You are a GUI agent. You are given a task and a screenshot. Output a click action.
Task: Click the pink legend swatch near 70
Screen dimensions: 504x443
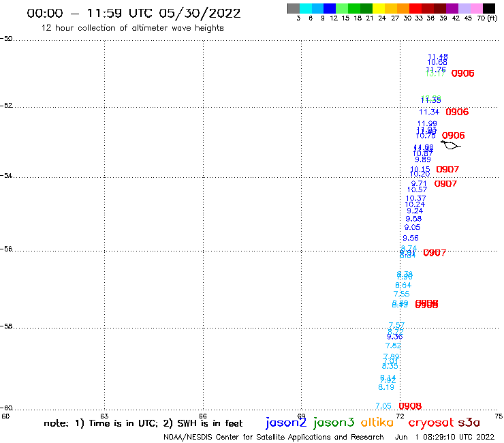point(477,8)
